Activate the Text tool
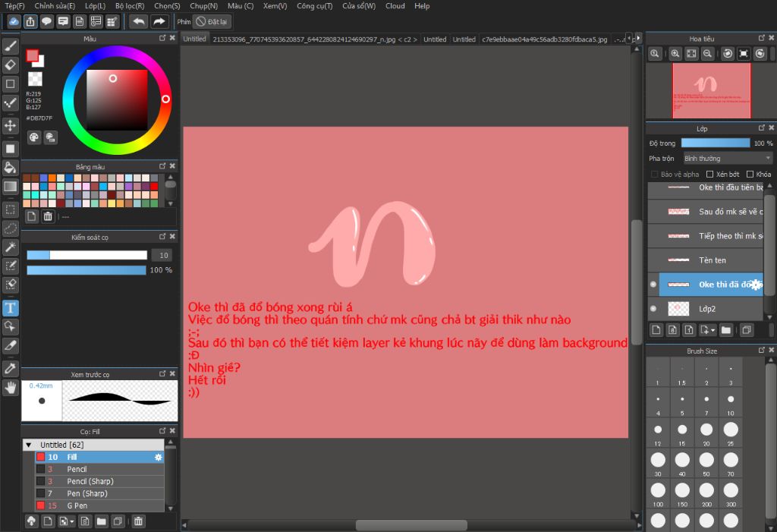Screen dimensions: 777x532 [x=11, y=308]
